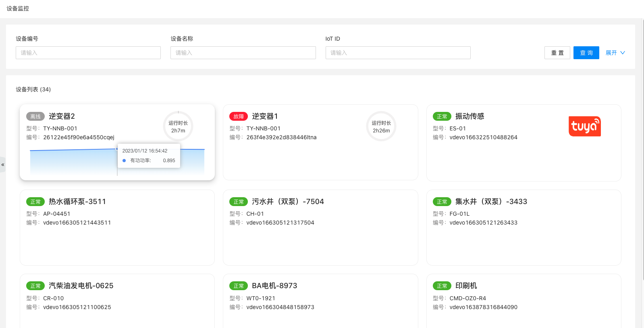The width and height of the screenshot is (644, 328).
Task: Click into the IoT ID input field
Action: pyautogui.click(x=398, y=53)
